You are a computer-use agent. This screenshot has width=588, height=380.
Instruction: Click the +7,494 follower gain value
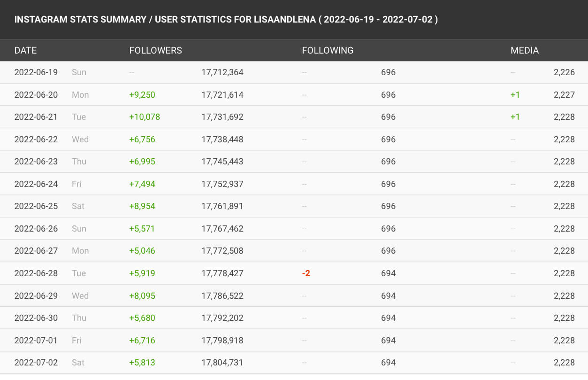[x=142, y=184]
